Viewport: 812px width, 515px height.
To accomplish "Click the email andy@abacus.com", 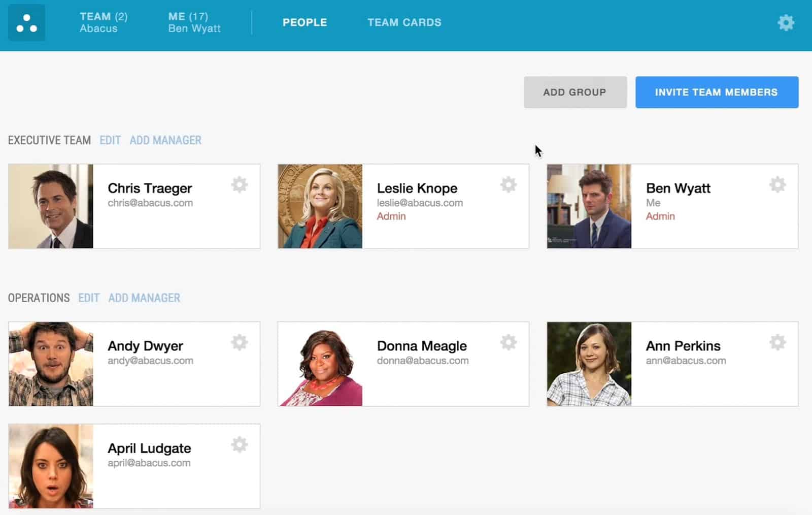I will (x=150, y=361).
